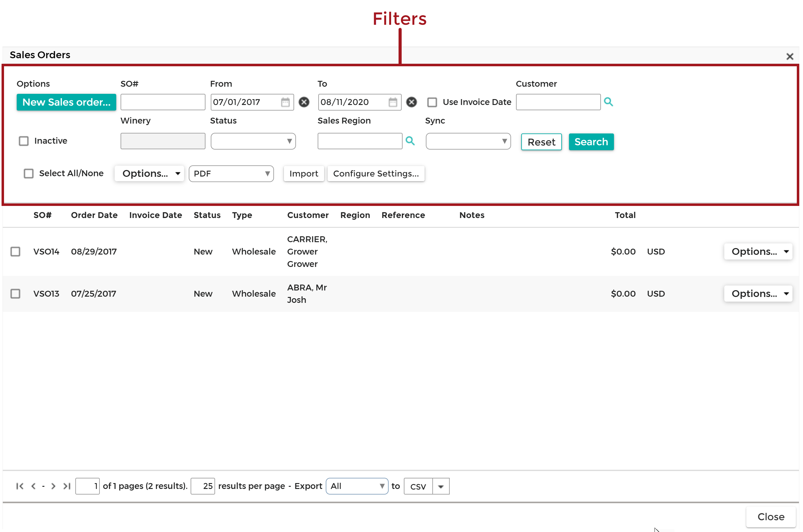
Task: Click the New Sales order... button
Action: (x=67, y=102)
